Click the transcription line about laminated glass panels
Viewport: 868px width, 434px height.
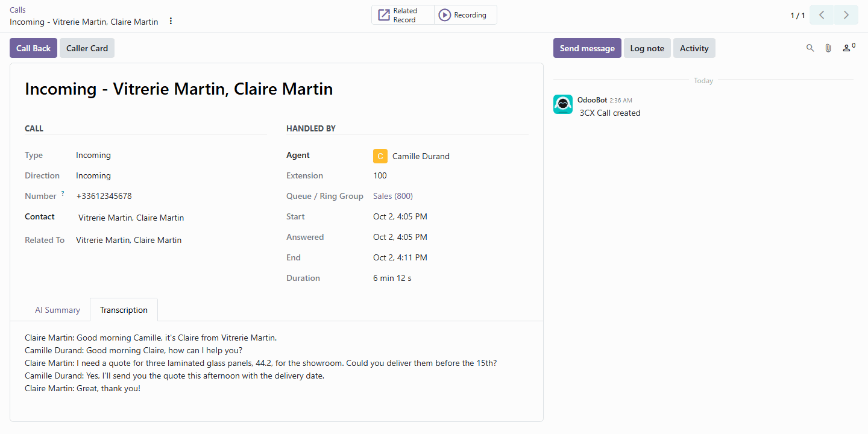click(261, 363)
